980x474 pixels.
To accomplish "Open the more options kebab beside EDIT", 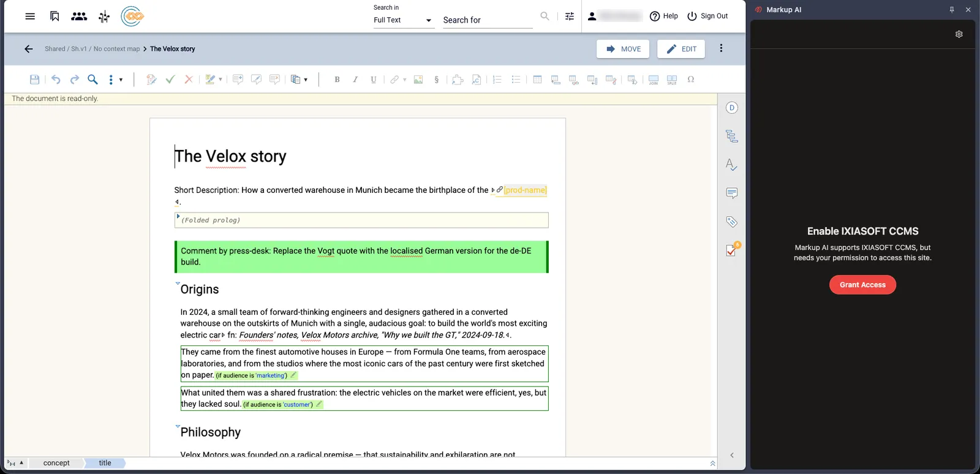I will click(x=721, y=48).
